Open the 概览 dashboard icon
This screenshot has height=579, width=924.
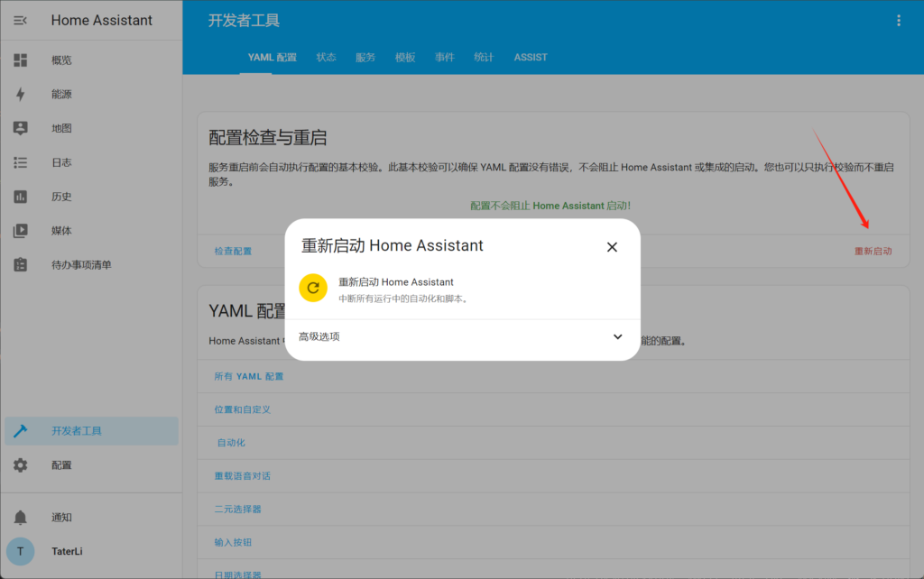point(21,60)
